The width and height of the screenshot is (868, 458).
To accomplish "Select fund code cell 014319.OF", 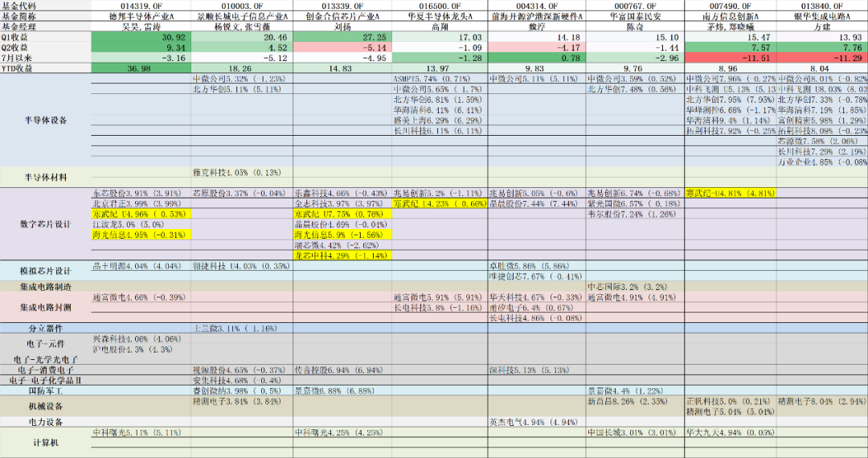I will (x=142, y=6).
